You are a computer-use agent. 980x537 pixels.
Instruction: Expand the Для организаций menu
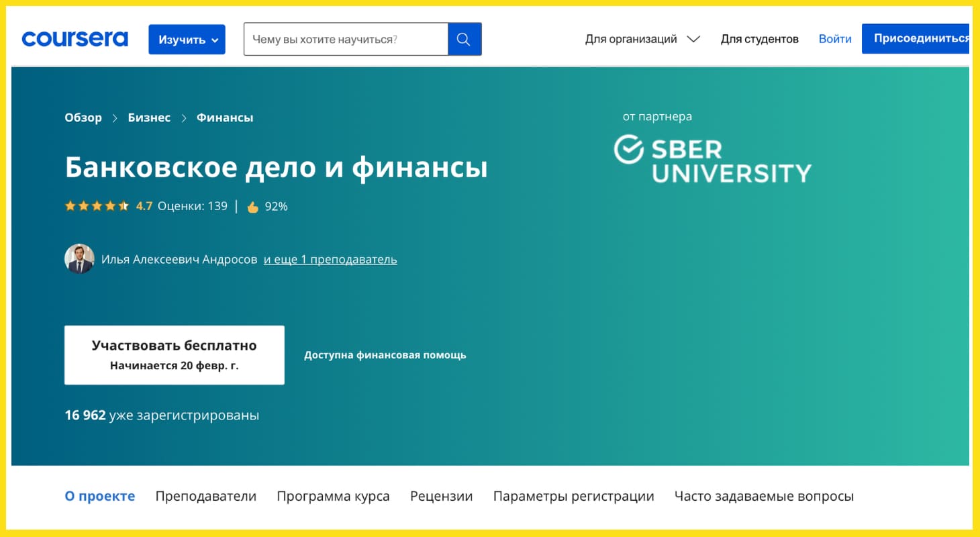tap(642, 39)
